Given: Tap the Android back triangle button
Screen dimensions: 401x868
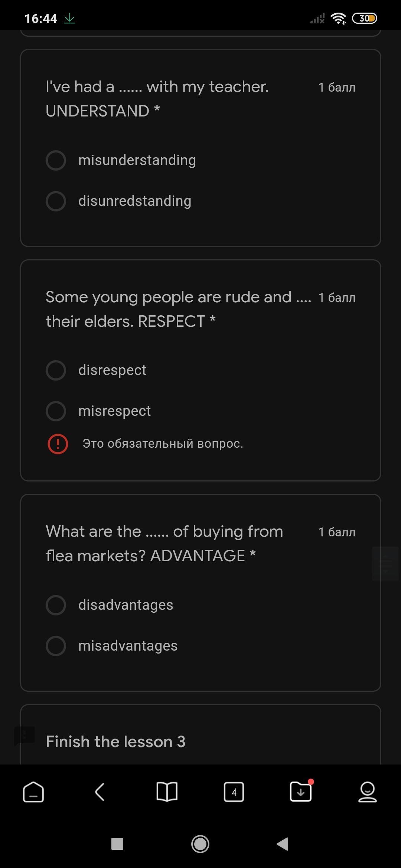Looking at the screenshot, I should tap(283, 844).
